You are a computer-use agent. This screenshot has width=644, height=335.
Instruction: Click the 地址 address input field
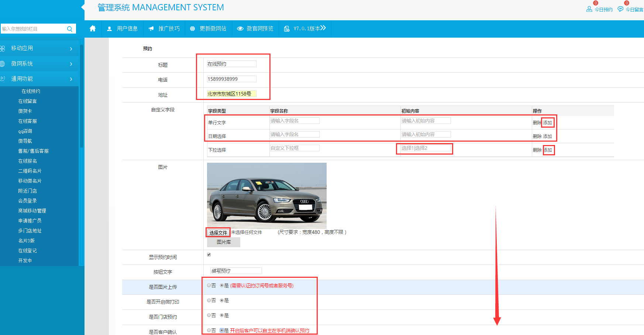pyautogui.click(x=231, y=94)
